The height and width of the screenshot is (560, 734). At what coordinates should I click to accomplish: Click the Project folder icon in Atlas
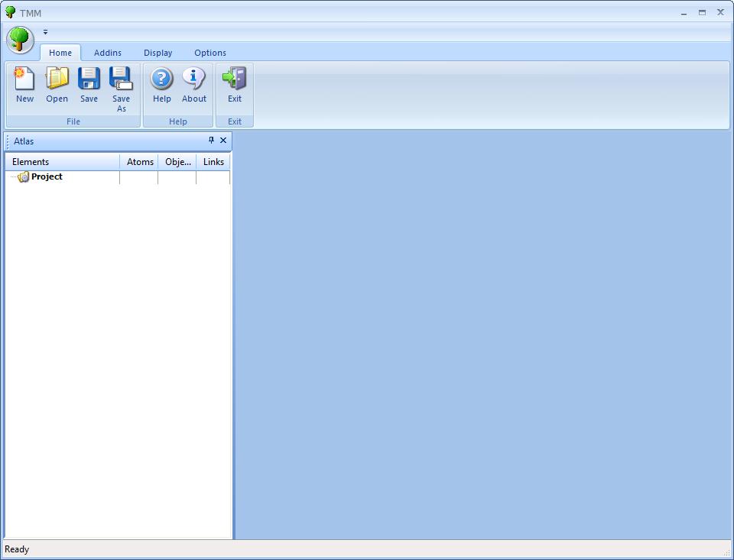pyautogui.click(x=24, y=177)
